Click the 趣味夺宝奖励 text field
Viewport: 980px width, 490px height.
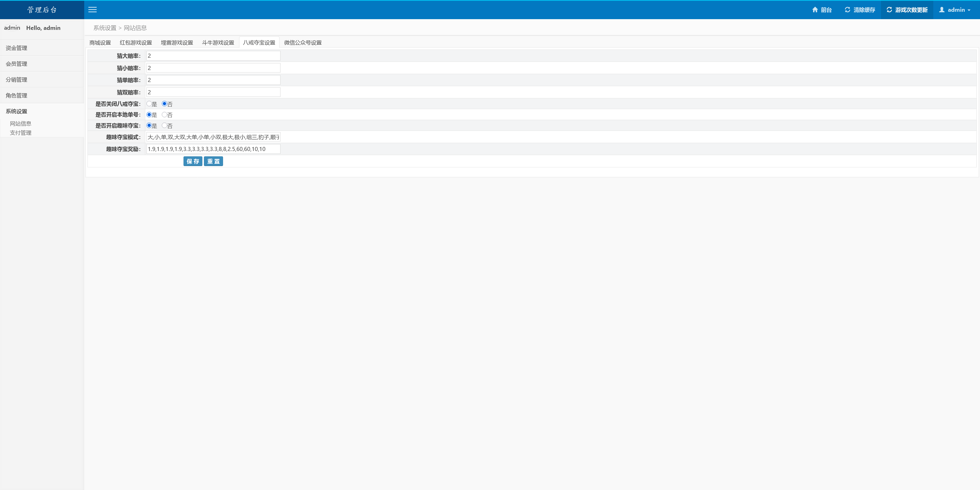click(x=213, y=149)
